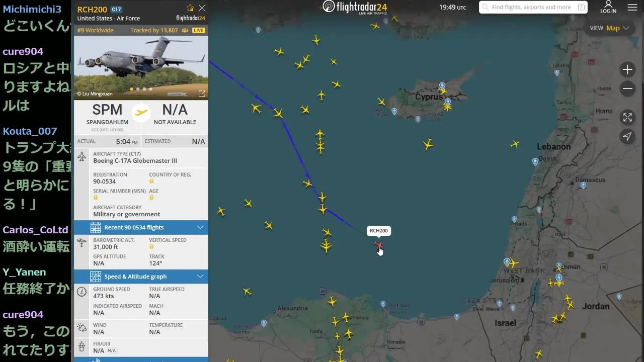Screen dimensions: 644x362
Task: Close the RCH200 flight details panel
Action: click(x=202, y=8)
